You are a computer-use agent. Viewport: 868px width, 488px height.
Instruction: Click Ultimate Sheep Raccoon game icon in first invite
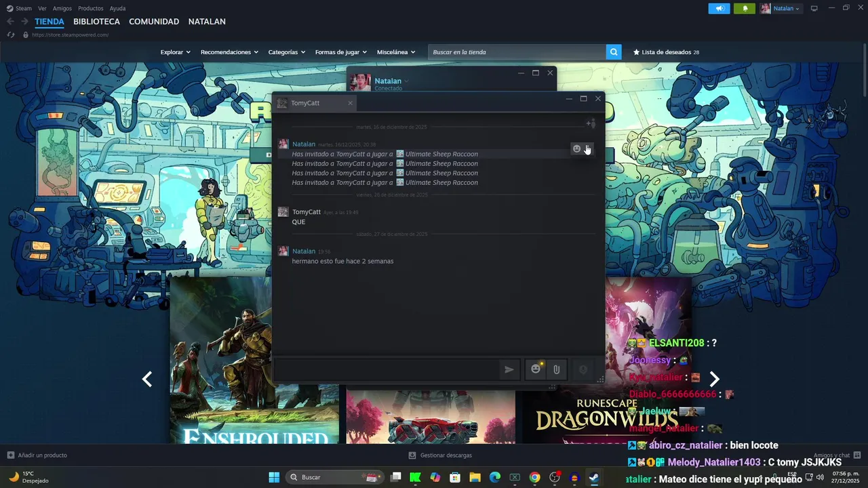pos(400,154)
